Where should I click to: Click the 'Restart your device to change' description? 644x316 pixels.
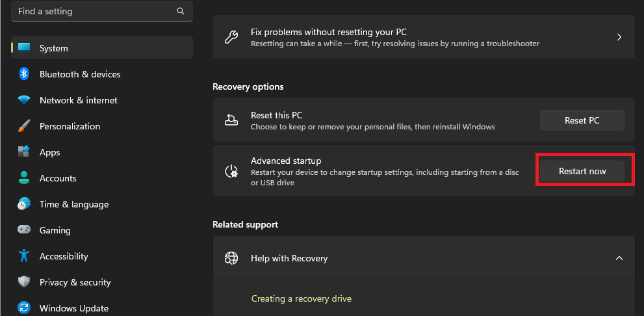(385, 178)
